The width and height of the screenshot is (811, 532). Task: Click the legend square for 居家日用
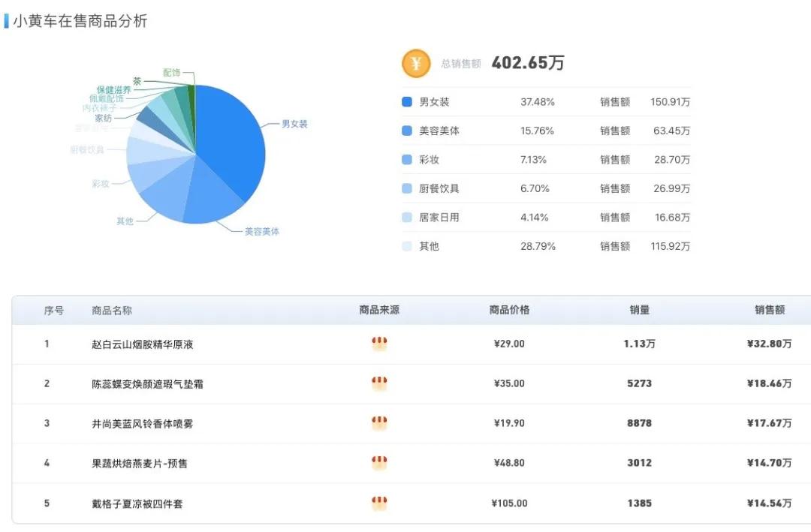point(409,217)
